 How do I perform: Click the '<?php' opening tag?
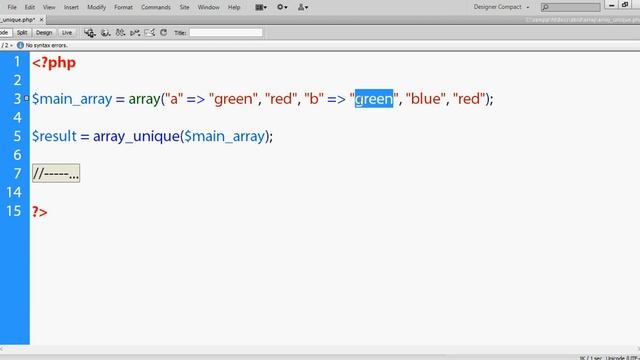(54, 63)
